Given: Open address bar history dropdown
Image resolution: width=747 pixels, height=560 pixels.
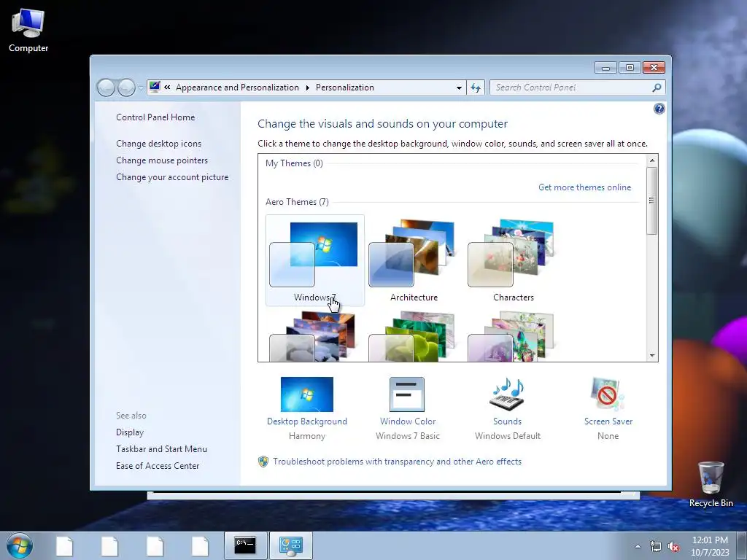Looking at the screenshot, I should click(459, 88).
